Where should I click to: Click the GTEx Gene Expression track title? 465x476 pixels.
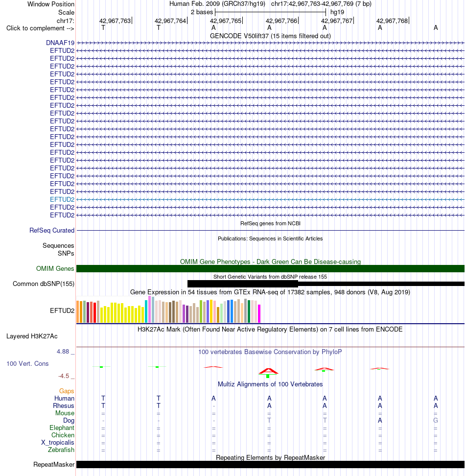(x=270, y=292)
